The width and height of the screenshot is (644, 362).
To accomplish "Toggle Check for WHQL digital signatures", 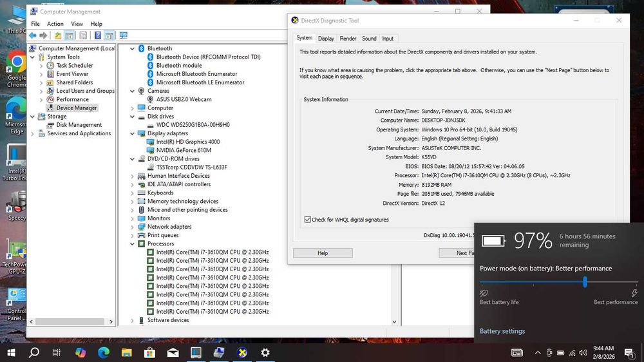I will (308, 220).
